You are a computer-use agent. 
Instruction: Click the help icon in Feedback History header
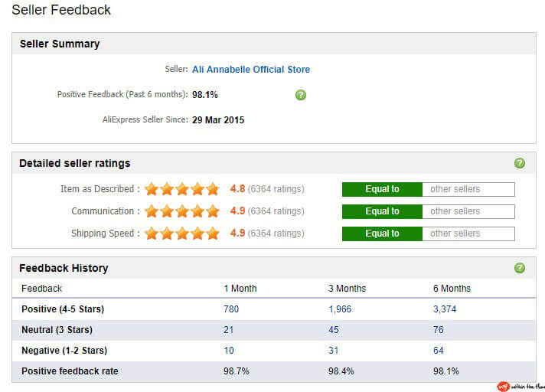tap(520, 268)
